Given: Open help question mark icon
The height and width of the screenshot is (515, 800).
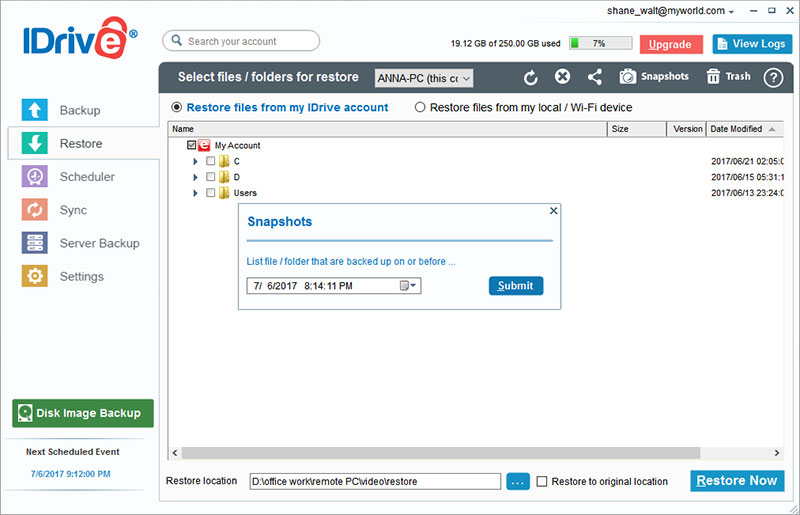Looking at the screenshot, I should 773,78.
